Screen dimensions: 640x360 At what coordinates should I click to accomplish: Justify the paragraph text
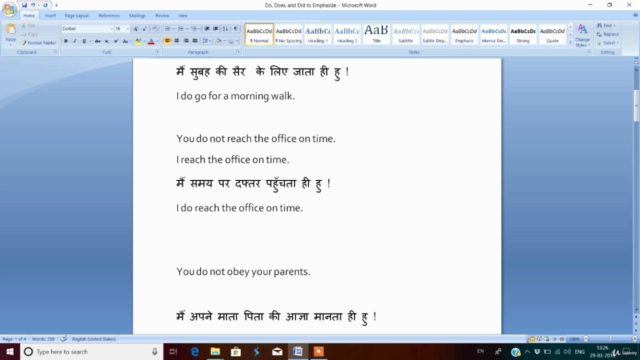click(195, 41)
